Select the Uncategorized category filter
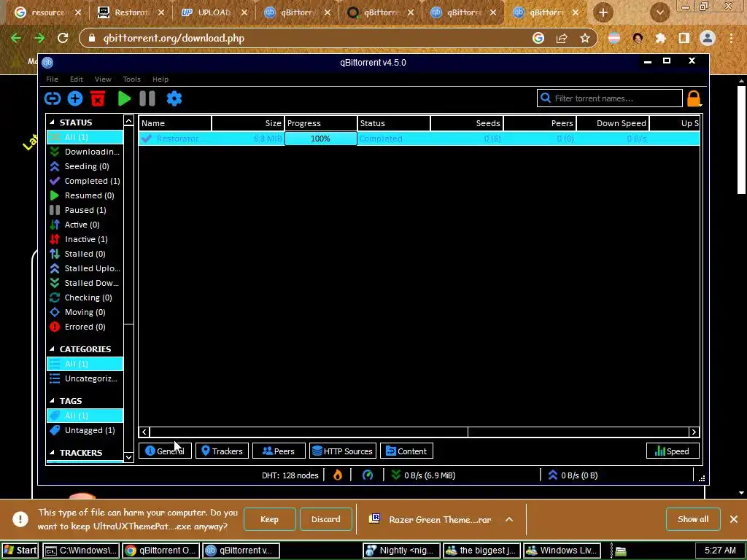 (x=85, y=378)
